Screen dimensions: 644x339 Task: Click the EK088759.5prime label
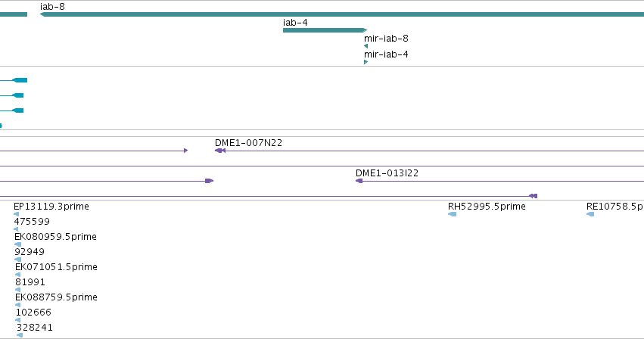click(56, 297)
